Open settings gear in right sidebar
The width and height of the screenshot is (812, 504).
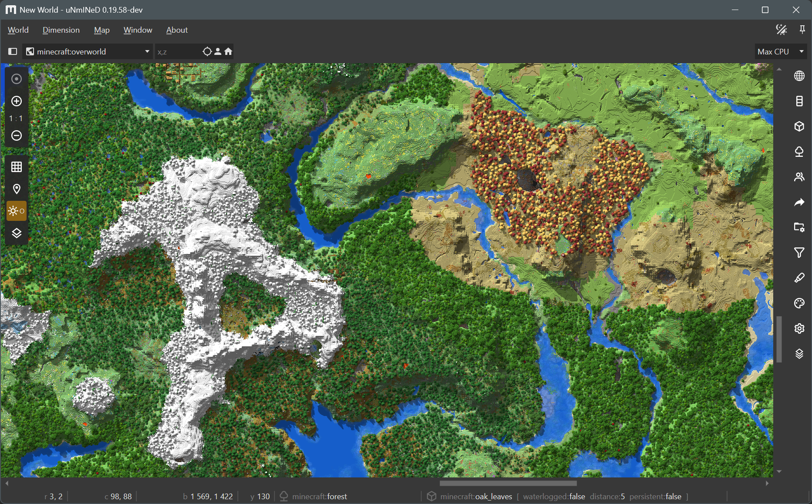[x=799, y=328]
